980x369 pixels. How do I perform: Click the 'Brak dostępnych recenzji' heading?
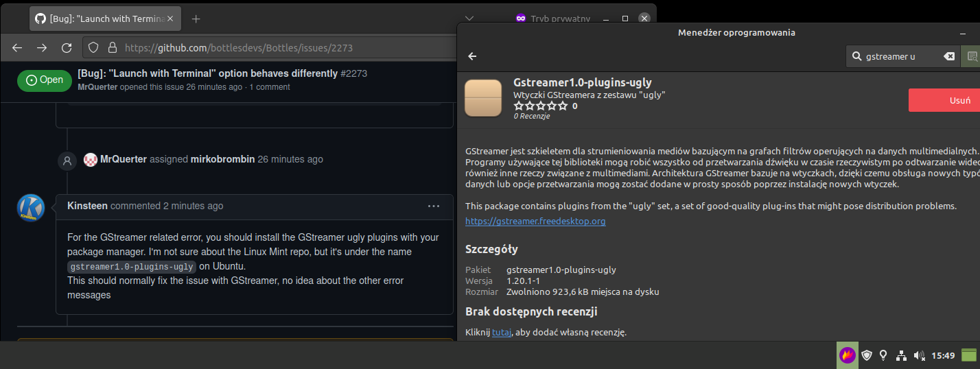[531, 311]
